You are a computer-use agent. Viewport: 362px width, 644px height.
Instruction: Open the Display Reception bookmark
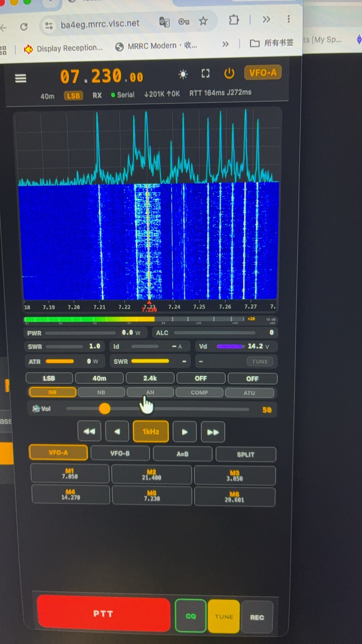coord(63,48)
